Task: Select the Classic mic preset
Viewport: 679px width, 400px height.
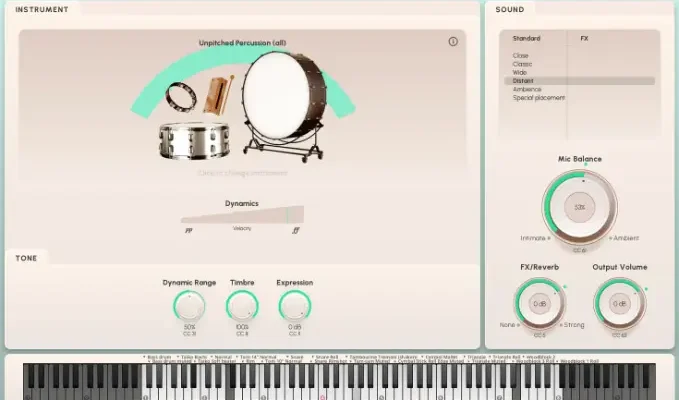Action: pos(522,64)
